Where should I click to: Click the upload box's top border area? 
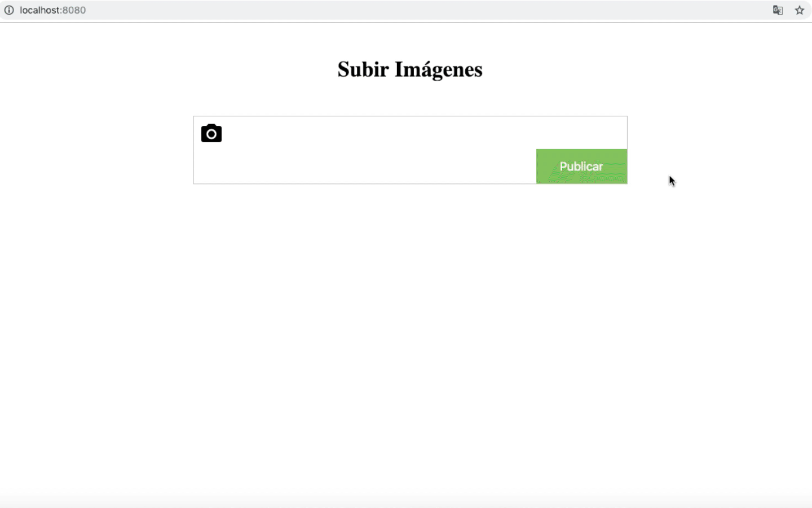coord(410,117)
